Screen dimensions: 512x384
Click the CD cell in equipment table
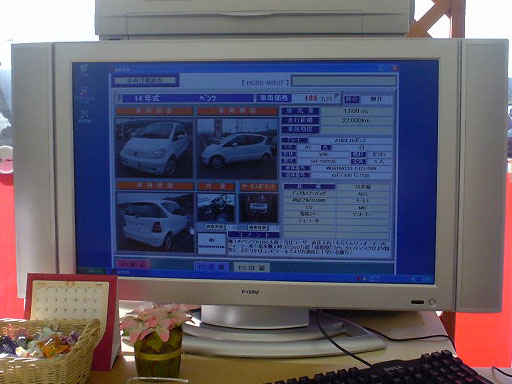click(310, 208)
